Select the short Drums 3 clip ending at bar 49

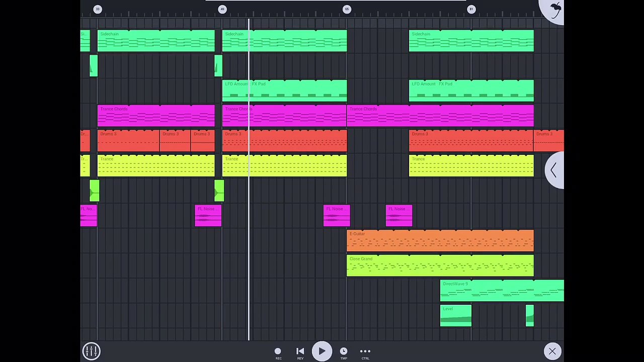click(x=203, y=141)
